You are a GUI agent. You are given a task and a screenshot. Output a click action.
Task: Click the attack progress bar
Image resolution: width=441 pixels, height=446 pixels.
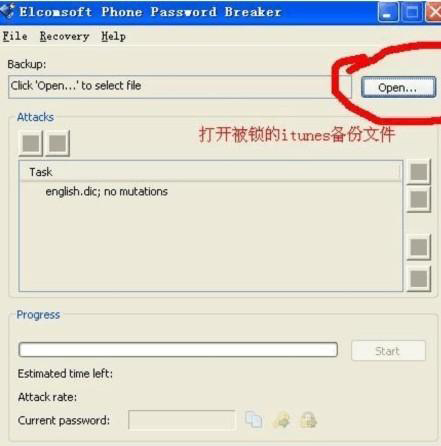(x=178, y=350)
